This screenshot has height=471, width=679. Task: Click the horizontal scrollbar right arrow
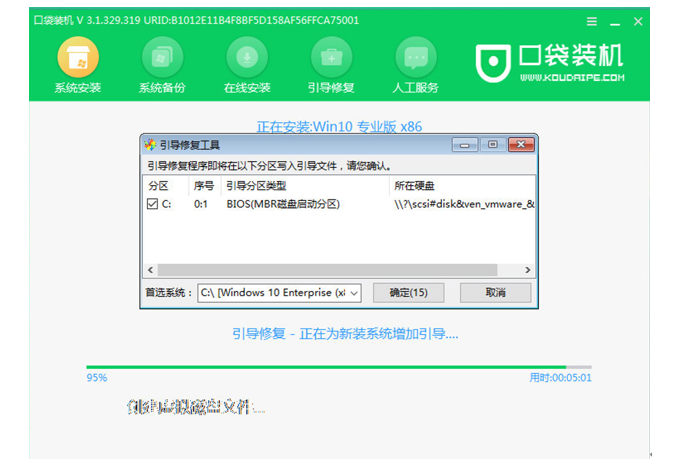click(x=529, y=270)
